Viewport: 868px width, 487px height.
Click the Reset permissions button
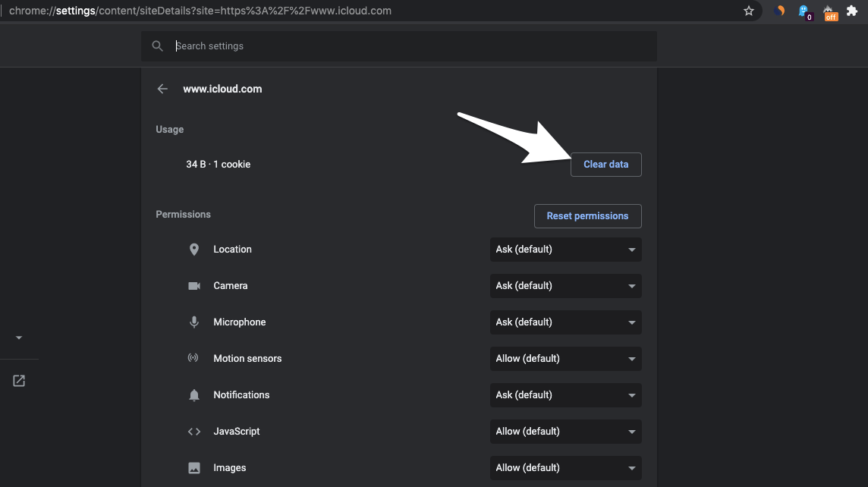(588, 216)
